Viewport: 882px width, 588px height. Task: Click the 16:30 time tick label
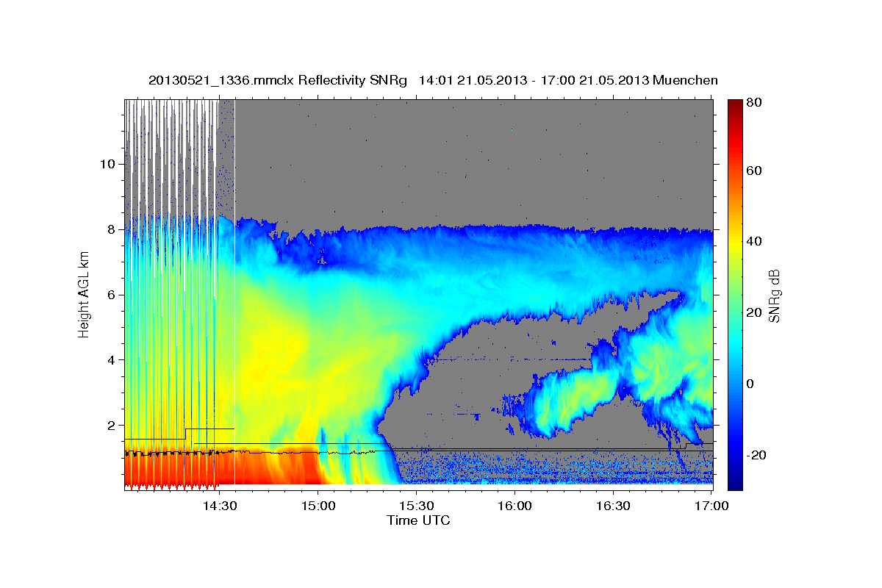[x=613, y=506]
